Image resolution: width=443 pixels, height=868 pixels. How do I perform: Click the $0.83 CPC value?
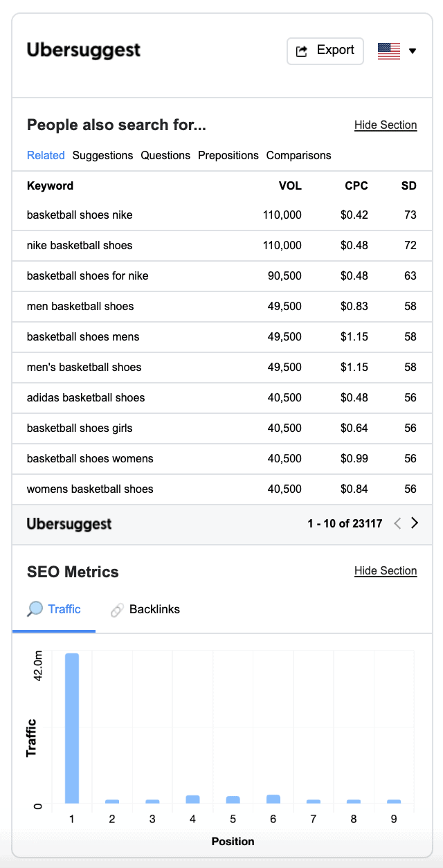click(354, 307)
